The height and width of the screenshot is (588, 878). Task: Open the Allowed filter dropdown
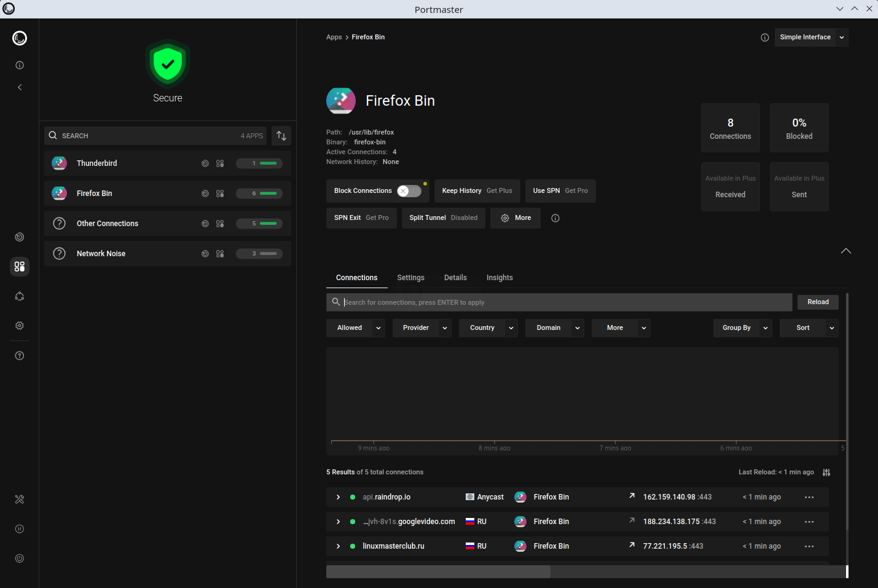coord(356,328)
